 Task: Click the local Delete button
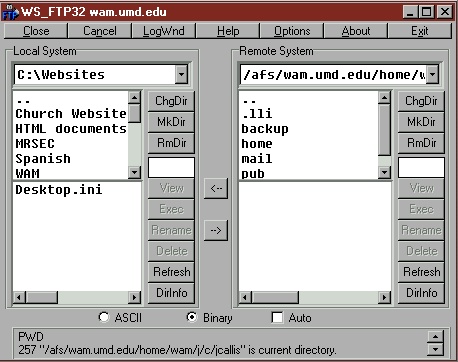[171, 251]
